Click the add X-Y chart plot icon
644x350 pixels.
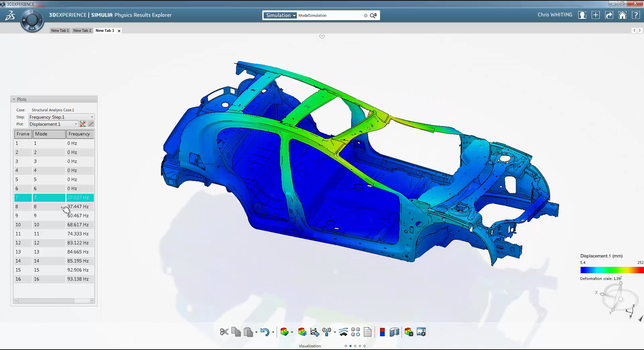point(315,332)
